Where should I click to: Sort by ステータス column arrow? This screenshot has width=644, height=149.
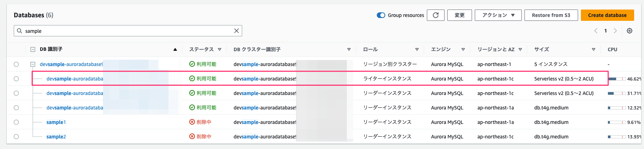coord(220,49)
